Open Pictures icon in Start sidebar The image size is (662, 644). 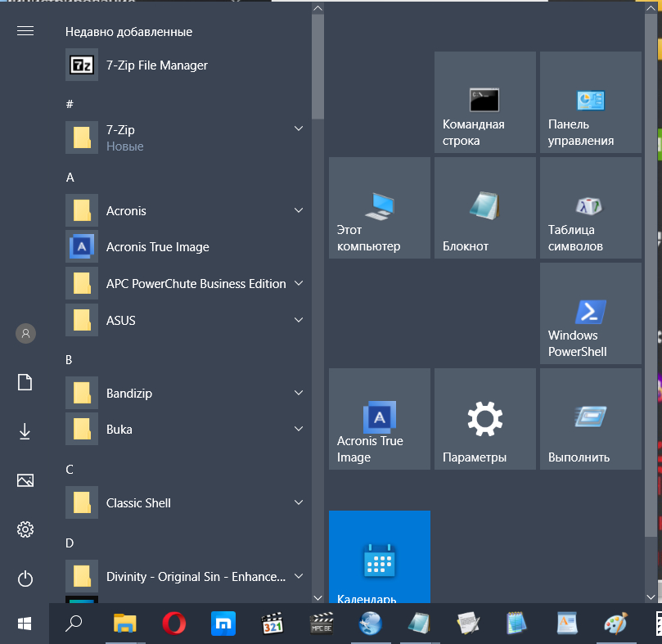click(x=25, y=480)
